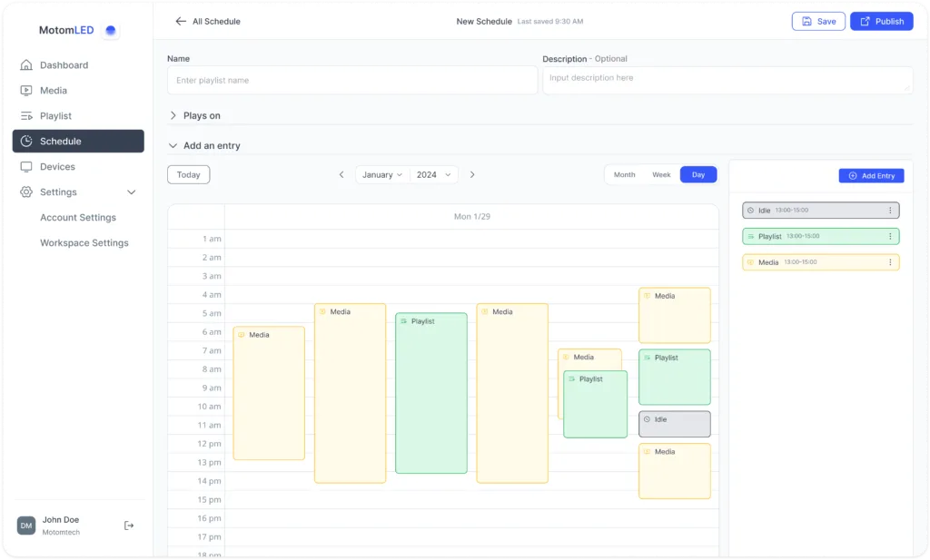930x560 pixels.
Task: Publish the new schedule
Action: click(x=880, y=21)
